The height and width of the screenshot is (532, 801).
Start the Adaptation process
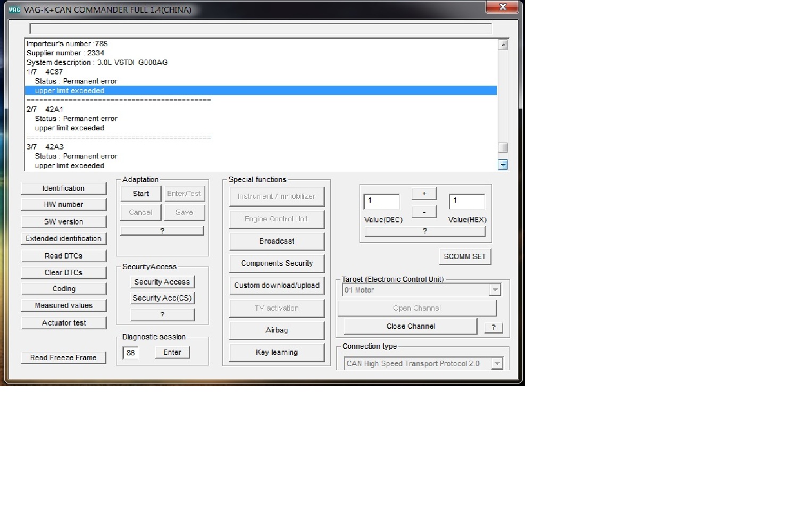(140, 194)
